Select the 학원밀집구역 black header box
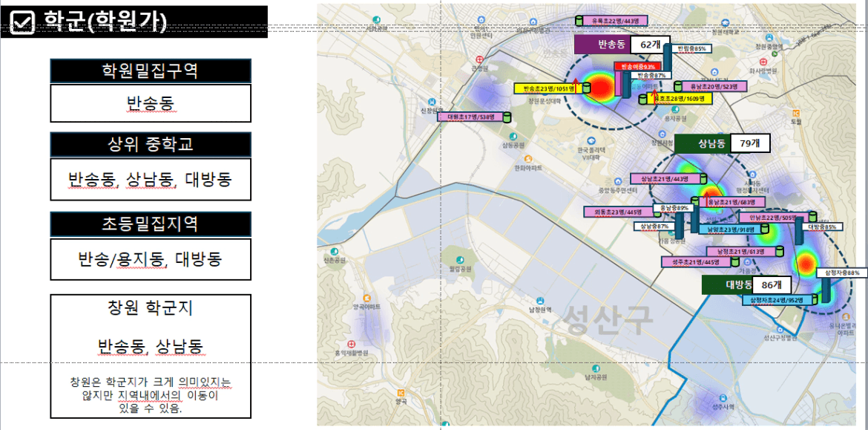Viewport: 868px width, 430px height. 151,71
